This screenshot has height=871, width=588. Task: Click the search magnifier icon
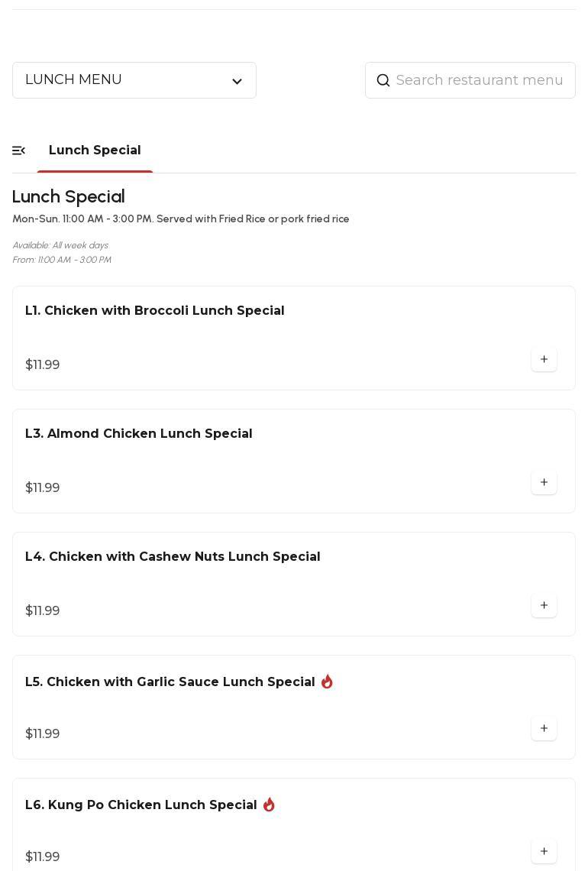click(x=383, y=80)
